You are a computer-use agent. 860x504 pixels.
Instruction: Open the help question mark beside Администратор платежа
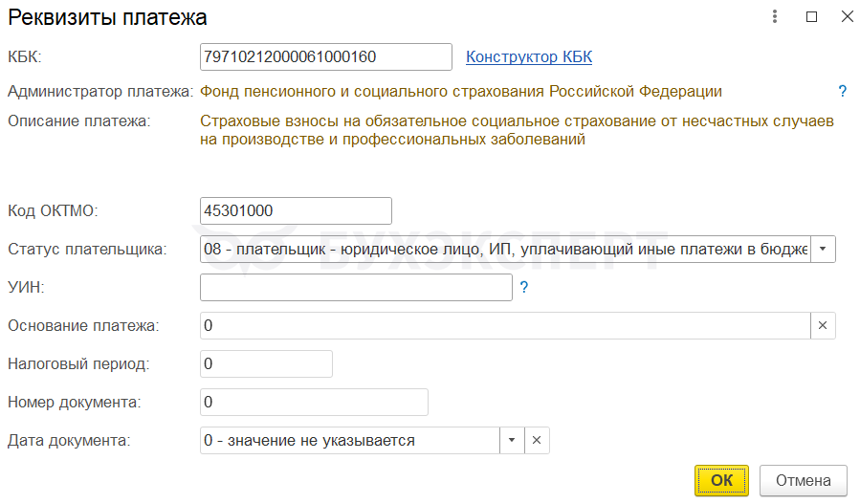pos(843,92)
